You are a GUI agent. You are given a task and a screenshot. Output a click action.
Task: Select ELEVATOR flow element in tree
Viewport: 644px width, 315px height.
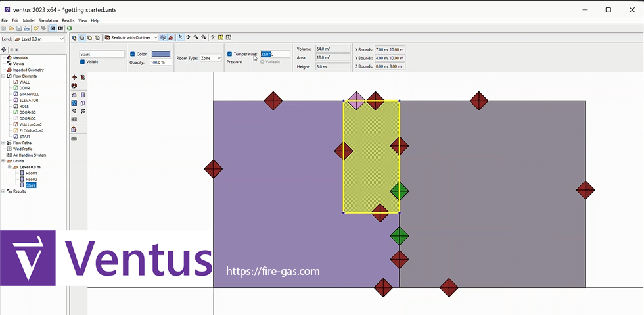29,101
